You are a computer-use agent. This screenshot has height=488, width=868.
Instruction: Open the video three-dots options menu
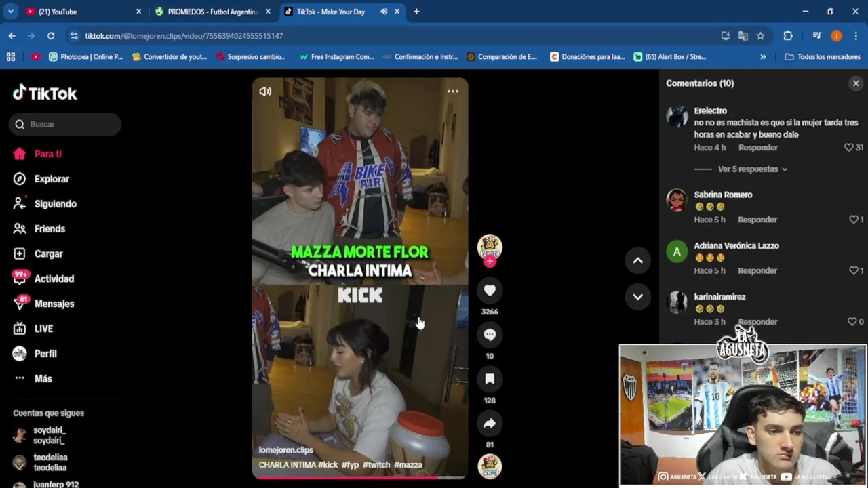[453, 91]
